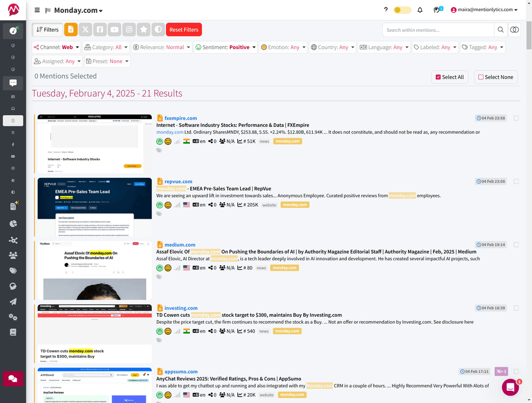Click the Select None checkbox button
This screenshot has height=403, width=532.
click(496, 77)
